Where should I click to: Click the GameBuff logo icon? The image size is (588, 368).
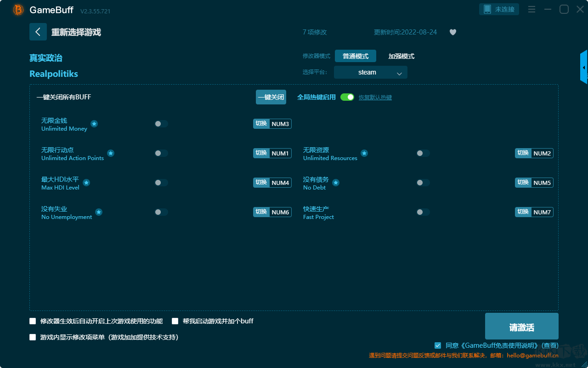pos(18,10)
